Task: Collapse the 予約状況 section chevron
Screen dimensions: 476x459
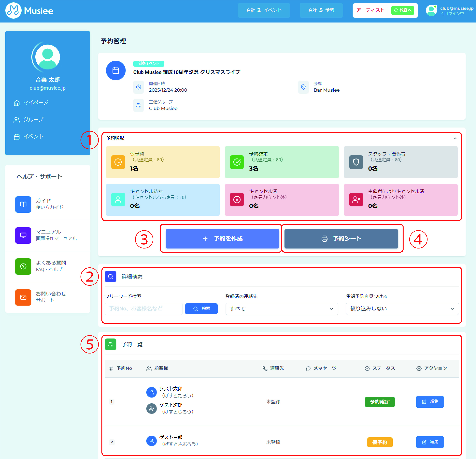Action: [x=455, y=138]
